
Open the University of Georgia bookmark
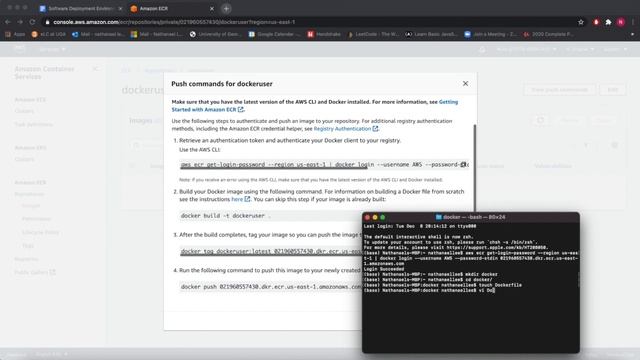click(215, 34)
